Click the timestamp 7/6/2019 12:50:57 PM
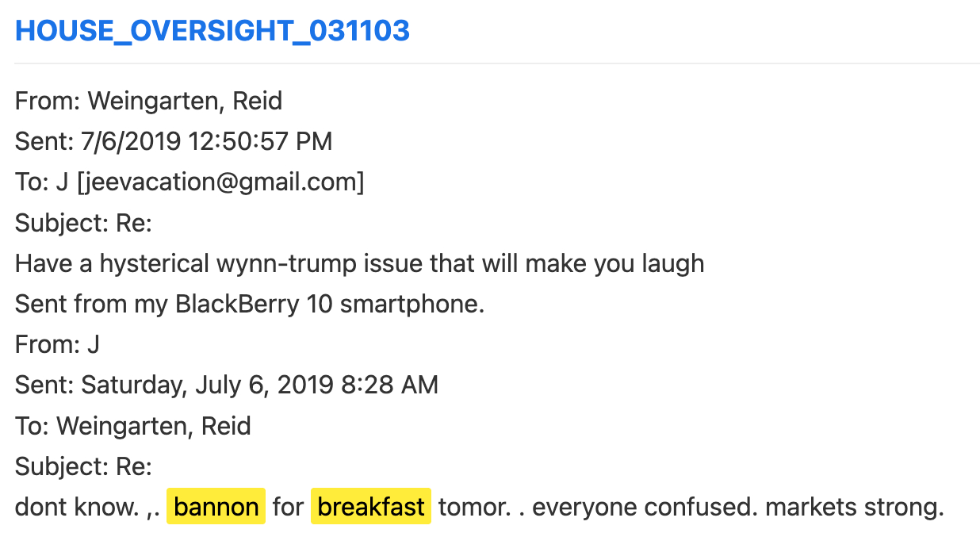980x533 pixels. click(206, 142)
